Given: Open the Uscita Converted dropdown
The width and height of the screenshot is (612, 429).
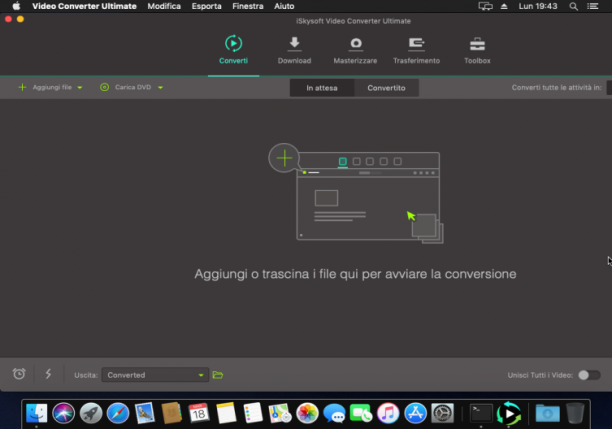Looking at the screenshot, I should pos(155,375).
